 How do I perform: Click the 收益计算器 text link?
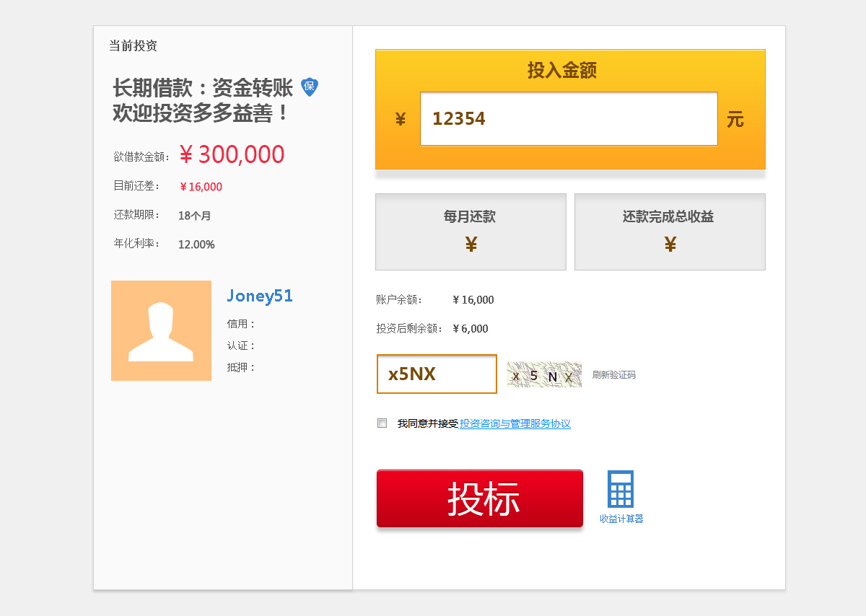(x=621, y=519)
